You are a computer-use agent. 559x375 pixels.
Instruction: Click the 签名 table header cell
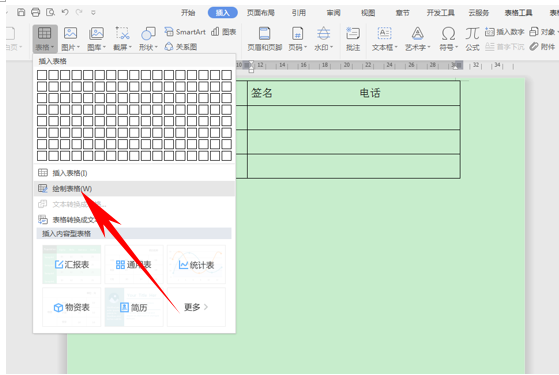point(262,93)
